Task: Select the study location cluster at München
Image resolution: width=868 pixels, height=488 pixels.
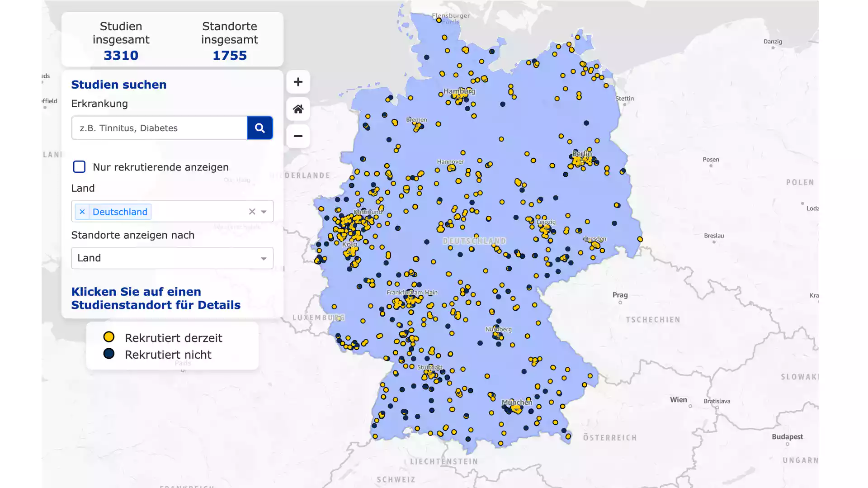Action: (x=514, y=409)
